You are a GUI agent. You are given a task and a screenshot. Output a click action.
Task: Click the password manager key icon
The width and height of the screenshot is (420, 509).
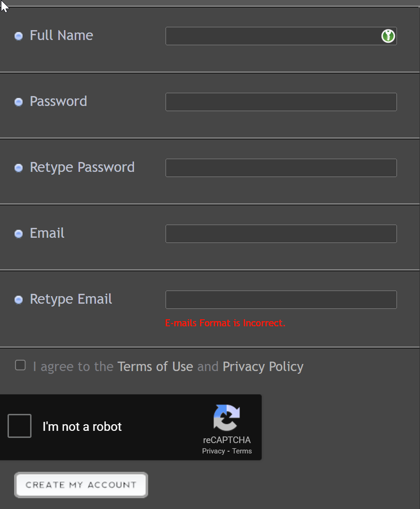(388, 36)
